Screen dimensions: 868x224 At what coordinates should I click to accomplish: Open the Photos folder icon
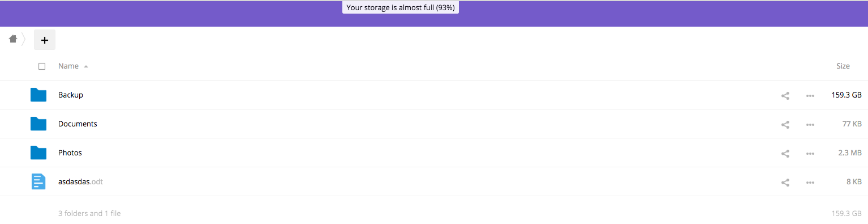(38, 153)
